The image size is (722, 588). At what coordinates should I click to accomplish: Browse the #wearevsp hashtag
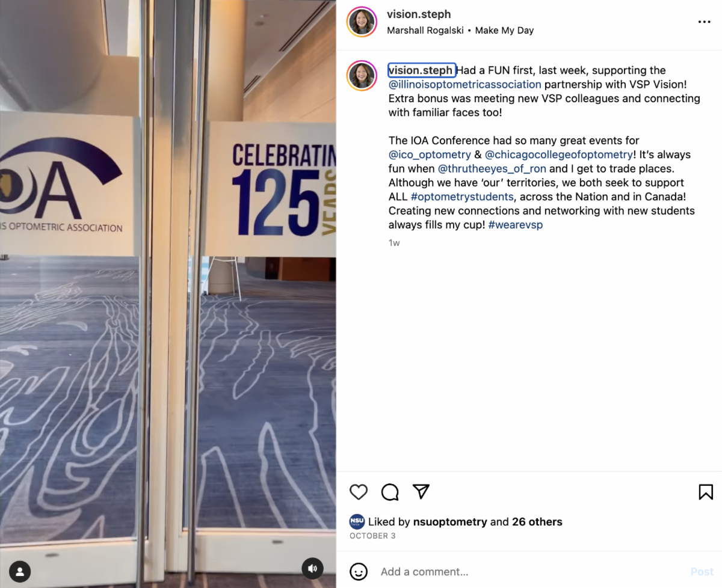(516, 225)
